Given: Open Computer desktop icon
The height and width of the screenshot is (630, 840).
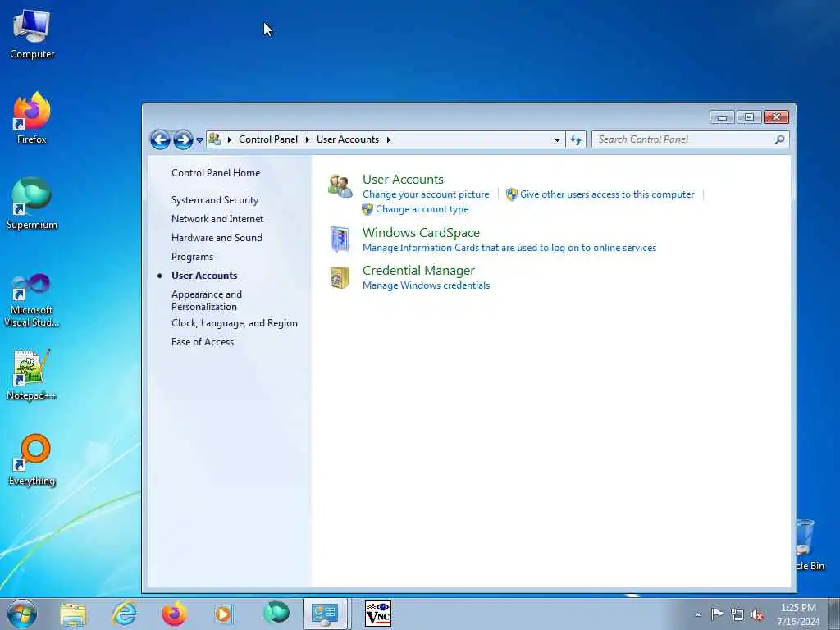Looking at the screenshot, I should point(32,33).
